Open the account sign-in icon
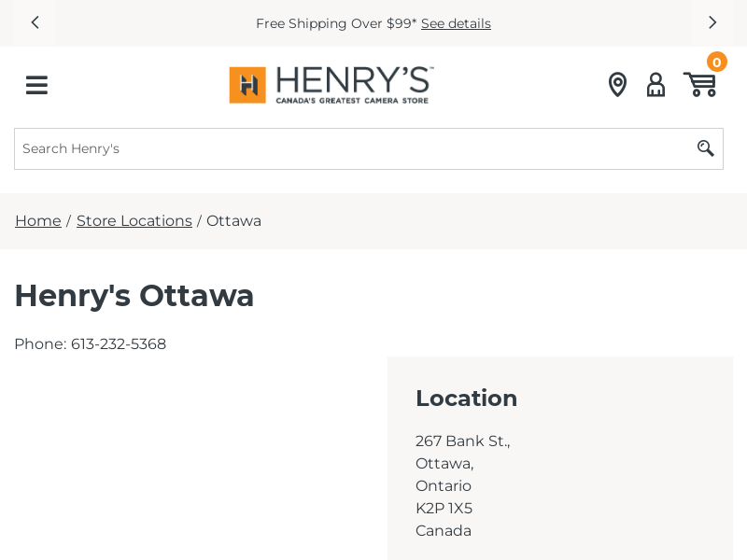The height and width of the screenshot is (560, 747). (x=655, y=85)
